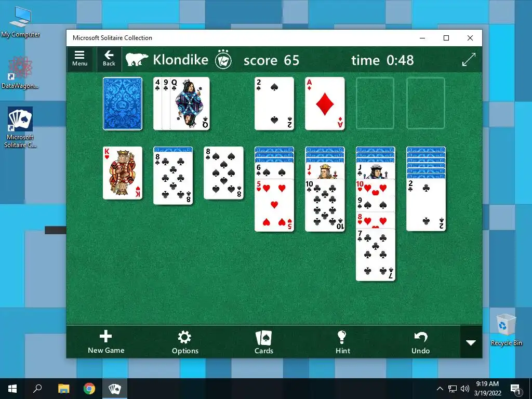Open the DataWagon desktop shortcut
This screenshot has height=399, width=532.
point(20,72)
